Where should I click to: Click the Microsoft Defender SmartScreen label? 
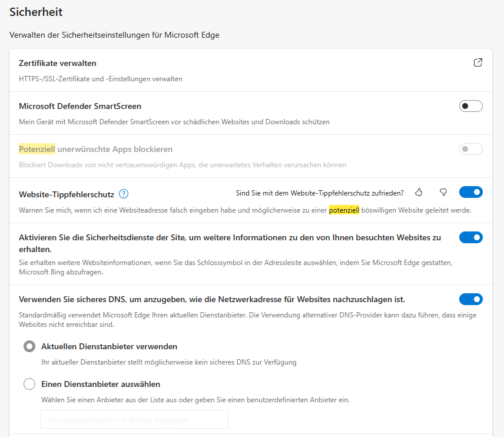(x=80, y=107)
